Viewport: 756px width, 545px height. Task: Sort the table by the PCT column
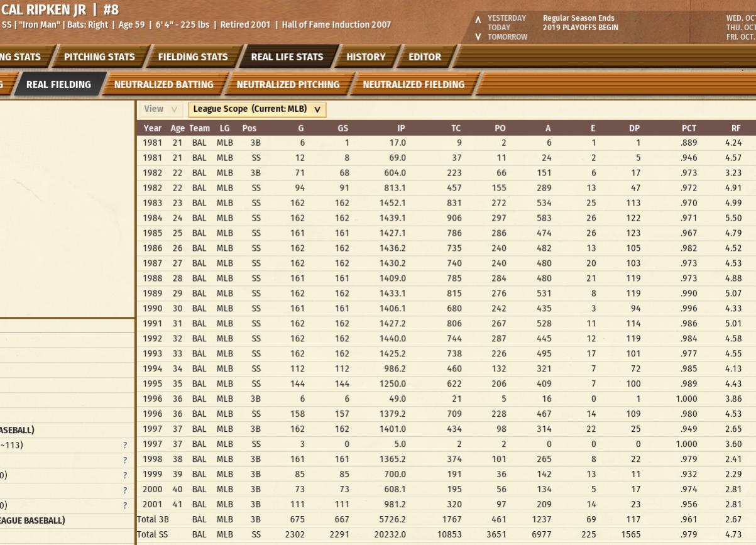689,128
